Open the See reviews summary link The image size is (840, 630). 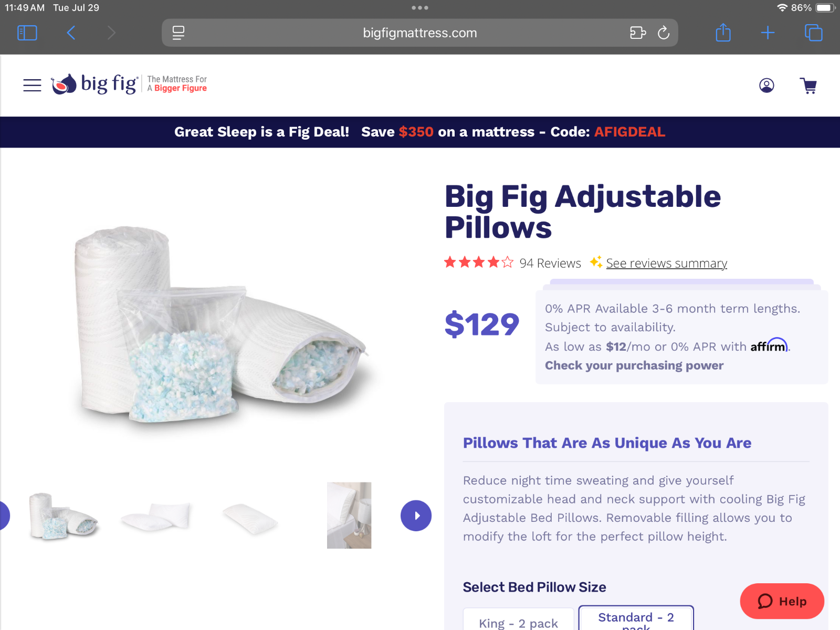(x=666, y=263)
